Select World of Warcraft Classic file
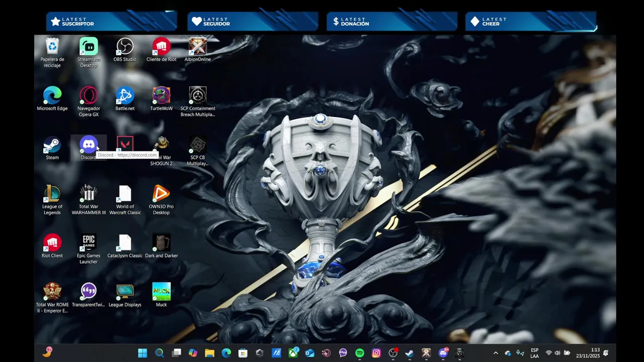 (x=125, y=200)
